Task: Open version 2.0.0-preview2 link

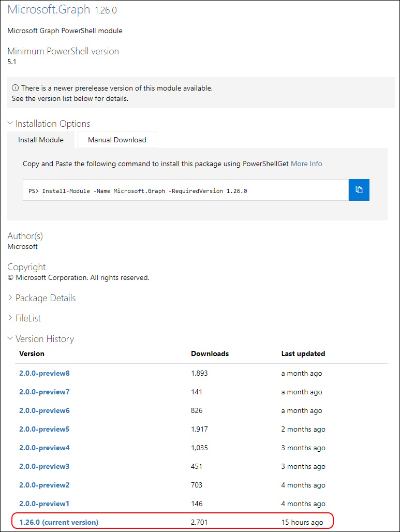Action: click(45, 485)
